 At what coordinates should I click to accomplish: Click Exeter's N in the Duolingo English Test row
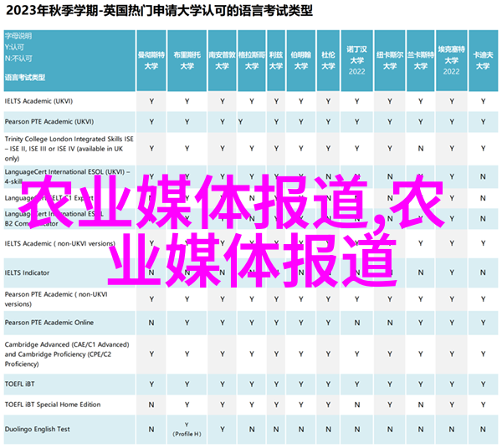pos(452,430)
